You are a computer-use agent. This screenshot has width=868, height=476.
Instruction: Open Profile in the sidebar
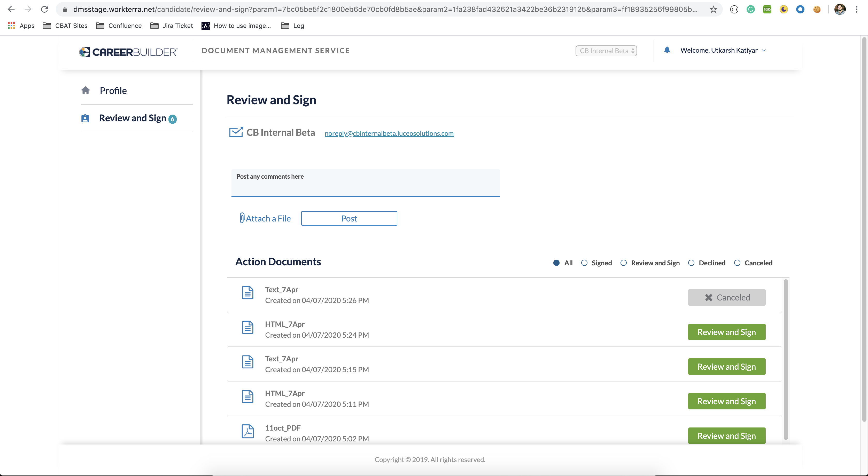tap(113, 91)
